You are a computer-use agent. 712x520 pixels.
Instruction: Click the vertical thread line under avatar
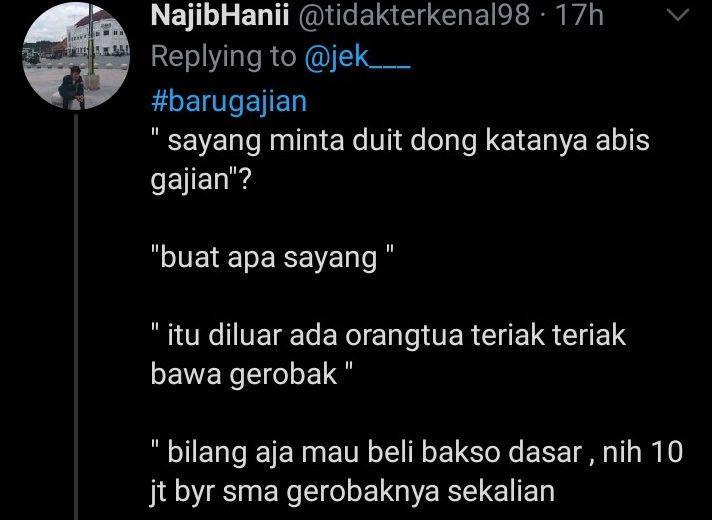pos(76,317)
